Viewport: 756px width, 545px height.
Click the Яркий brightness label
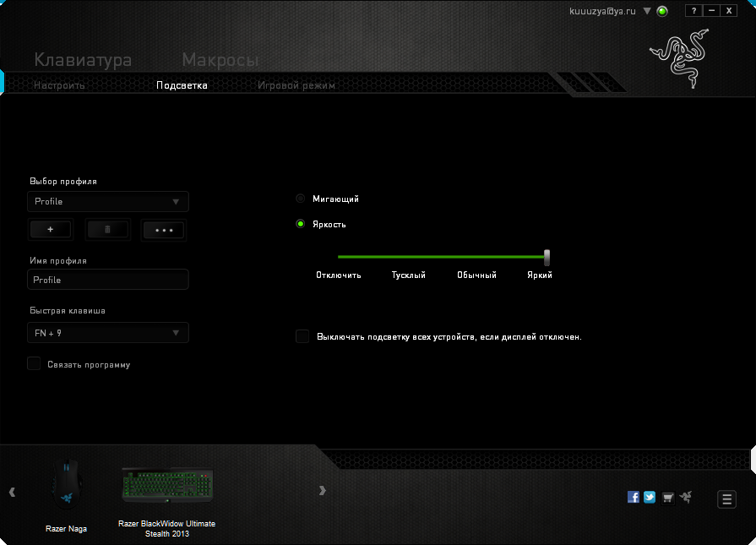(540, 275)
